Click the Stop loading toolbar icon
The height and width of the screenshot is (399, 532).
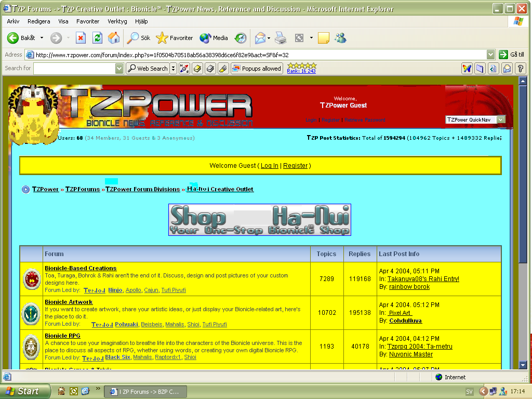[81, 38]
